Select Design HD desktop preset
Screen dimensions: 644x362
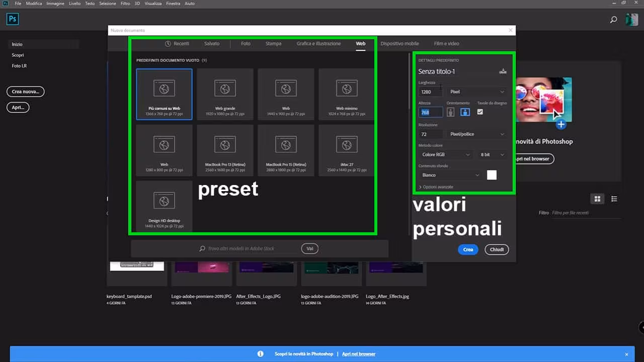[x=164, y=206]
